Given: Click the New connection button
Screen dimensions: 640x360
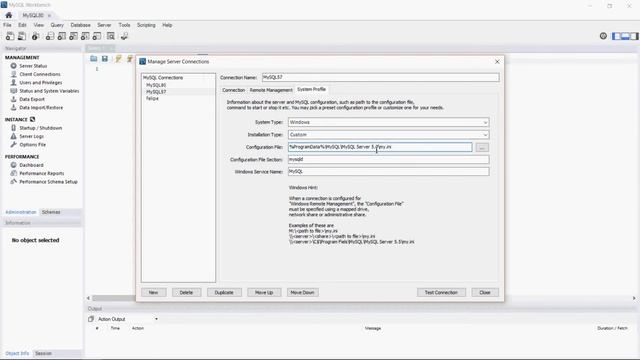Looking at the screenshot, I should point(153,292).
